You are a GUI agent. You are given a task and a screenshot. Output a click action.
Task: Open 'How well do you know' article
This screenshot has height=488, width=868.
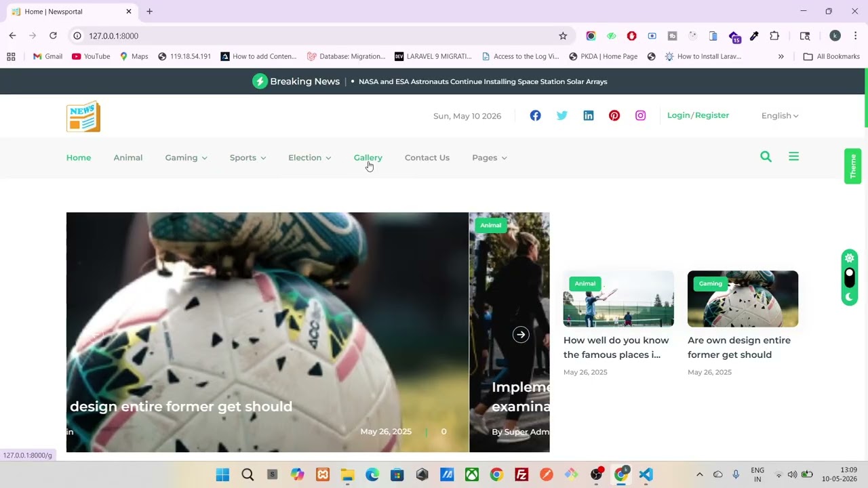click(x=616, y=347)
